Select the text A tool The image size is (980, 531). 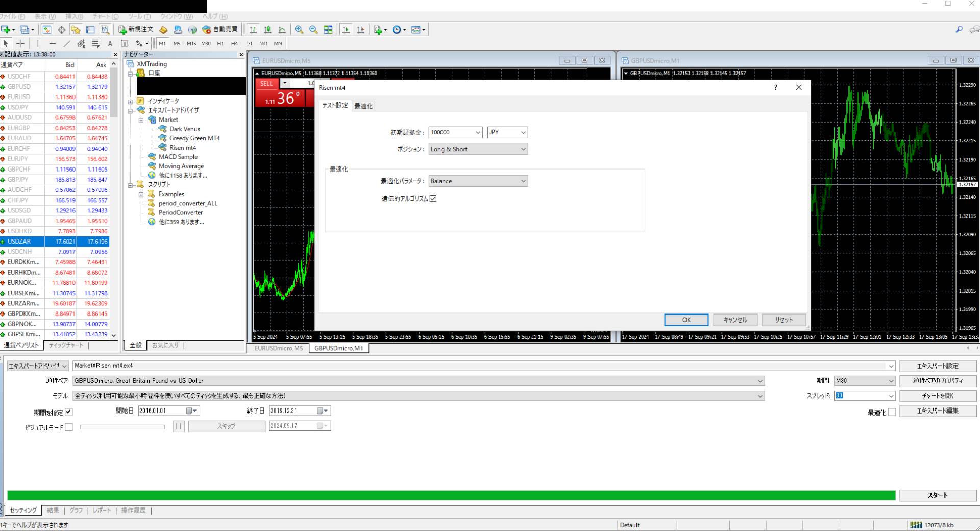110,43
